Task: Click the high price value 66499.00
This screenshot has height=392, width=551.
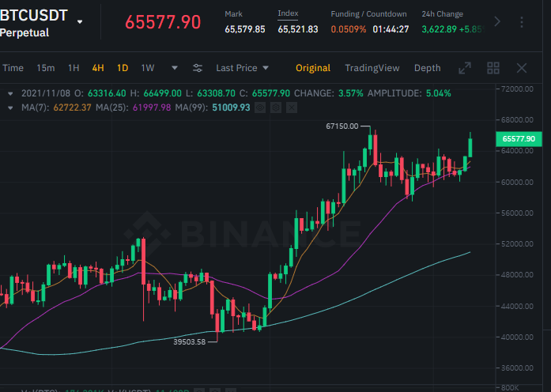Action: [162, 93]
